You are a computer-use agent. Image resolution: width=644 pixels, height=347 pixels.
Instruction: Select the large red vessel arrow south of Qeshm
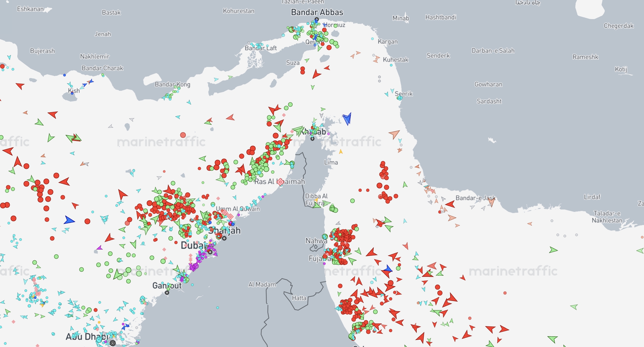(316, 74)
